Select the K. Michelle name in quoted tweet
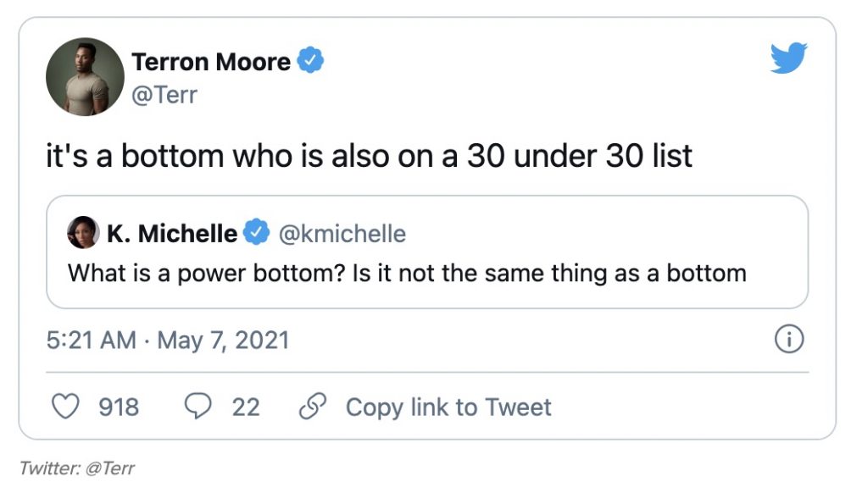This screenshot has width=868, height=504. point(172,234)
